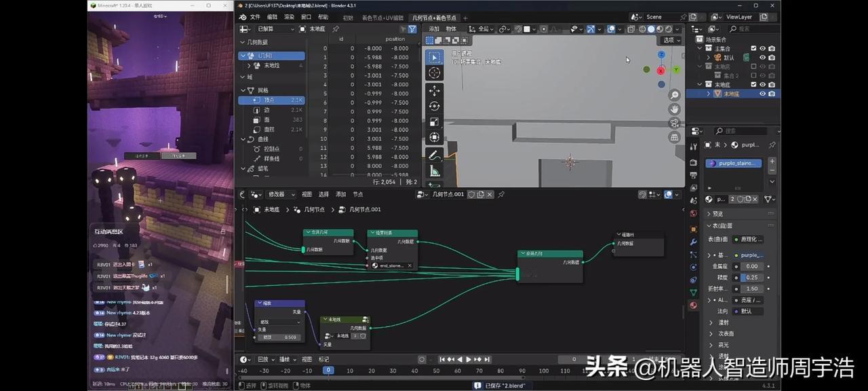The width and height of the screenshot is (868, 391).
Task: Select the Move tool in viewport toolbar
Action: 435,90
